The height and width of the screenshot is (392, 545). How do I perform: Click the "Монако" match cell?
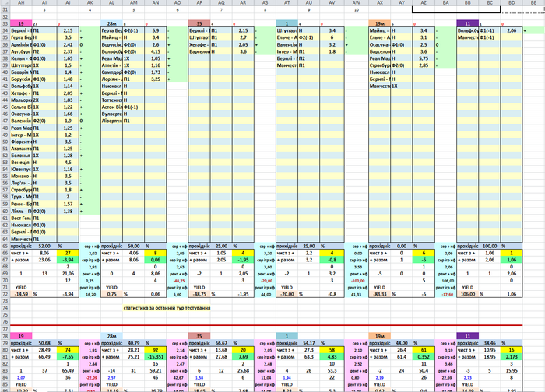pyautogui.click(x=21, y=176)
